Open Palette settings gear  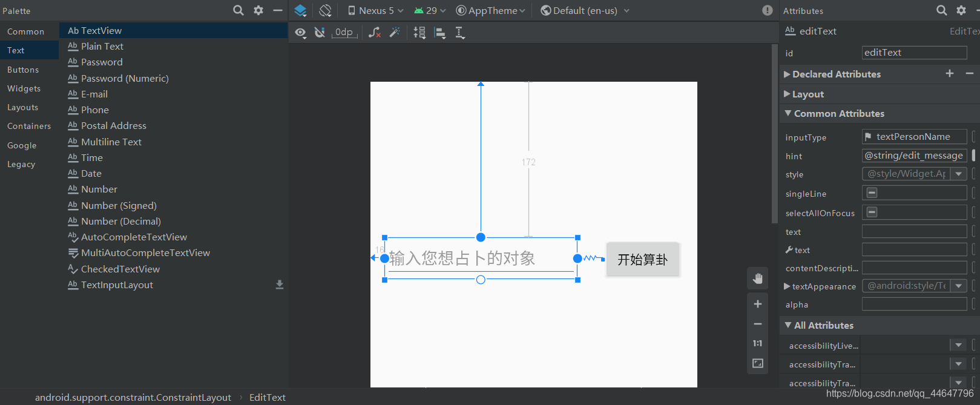(x=258, y=10)
